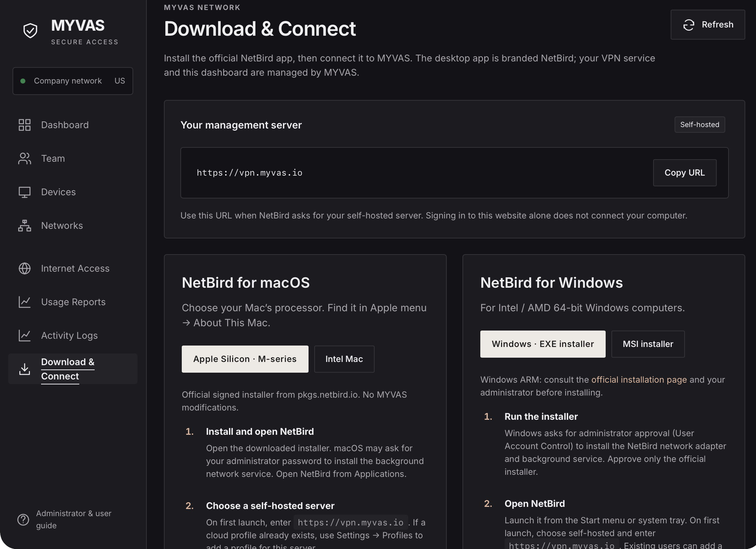Click the inline vpn.myvas.io code in macOS step
756x549 pixels.
pyautogui.click(x=351, y=523)
